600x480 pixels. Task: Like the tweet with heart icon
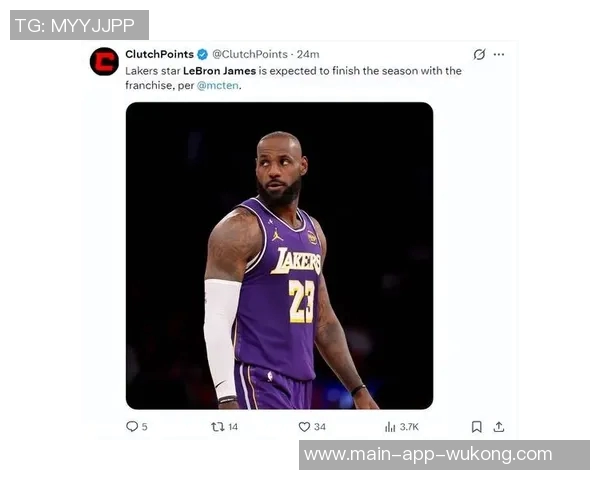(304, 427)
